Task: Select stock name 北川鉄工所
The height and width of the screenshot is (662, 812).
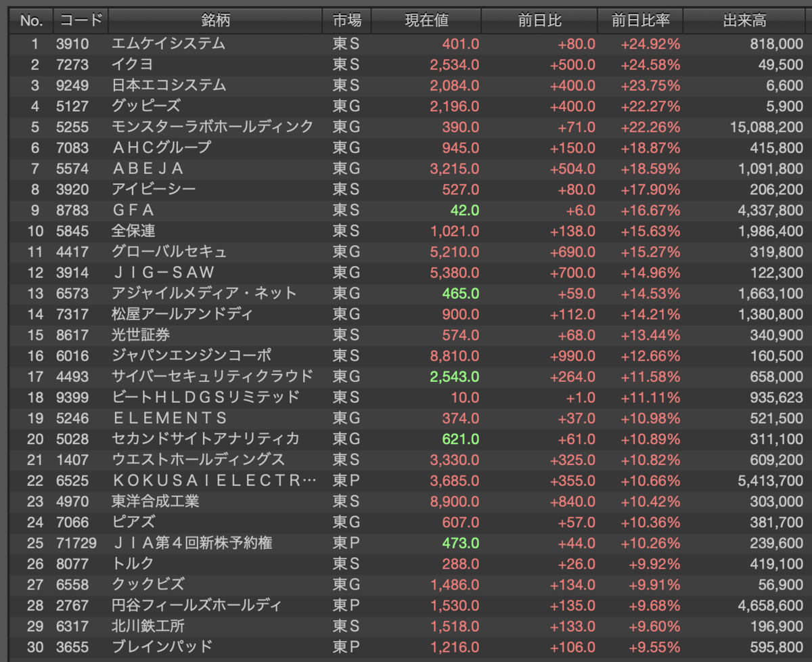Action: [148, 626]
